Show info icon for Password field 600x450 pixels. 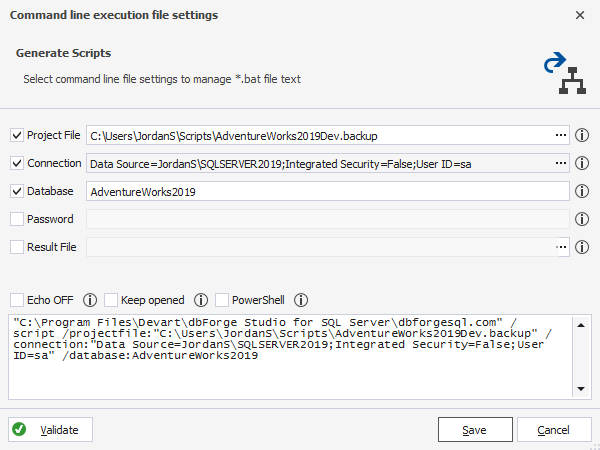[582, 219]
